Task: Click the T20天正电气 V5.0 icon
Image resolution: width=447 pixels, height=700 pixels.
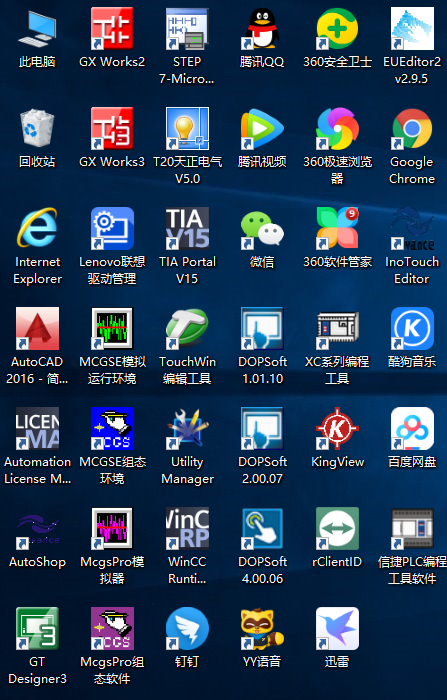Action: tap(187, 129)
